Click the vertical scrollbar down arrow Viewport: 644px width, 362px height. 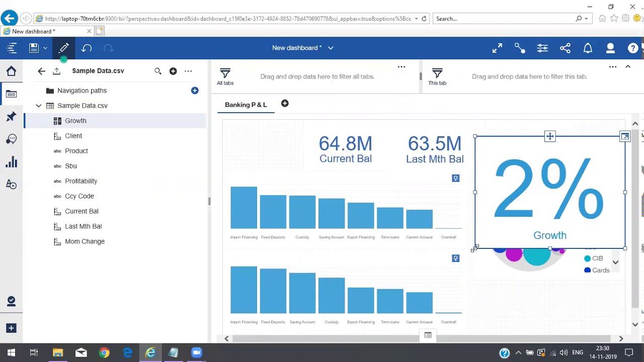pos(635,325)
